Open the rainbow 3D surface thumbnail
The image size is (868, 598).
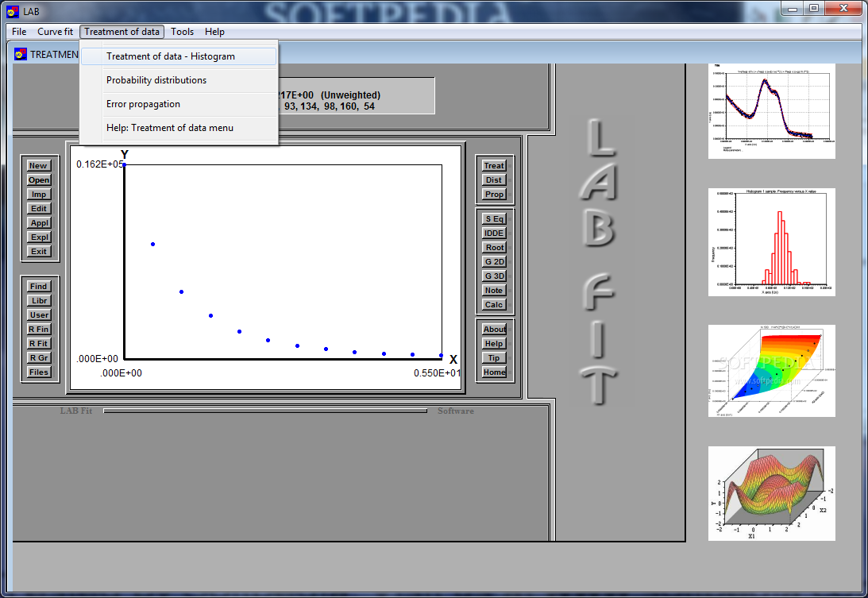[772, 371]
